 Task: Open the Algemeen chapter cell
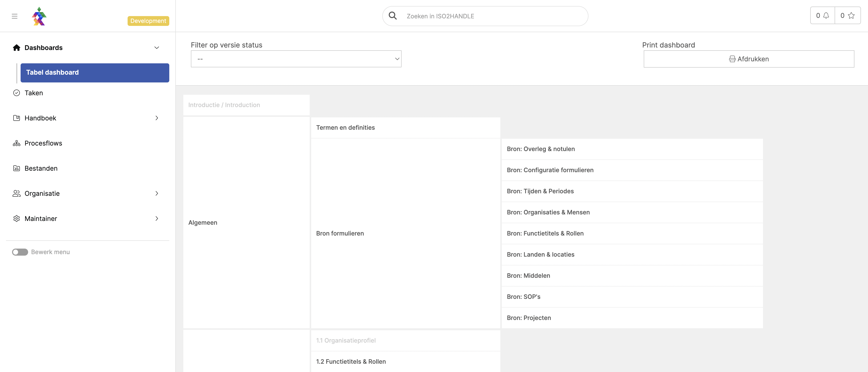pyautogui.click(x=246, y=223)
